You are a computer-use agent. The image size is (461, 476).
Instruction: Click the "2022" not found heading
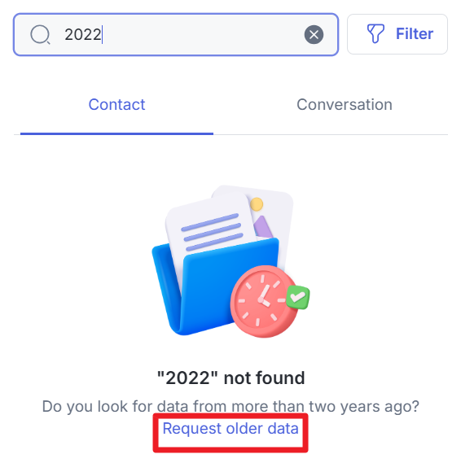[230, 378]
